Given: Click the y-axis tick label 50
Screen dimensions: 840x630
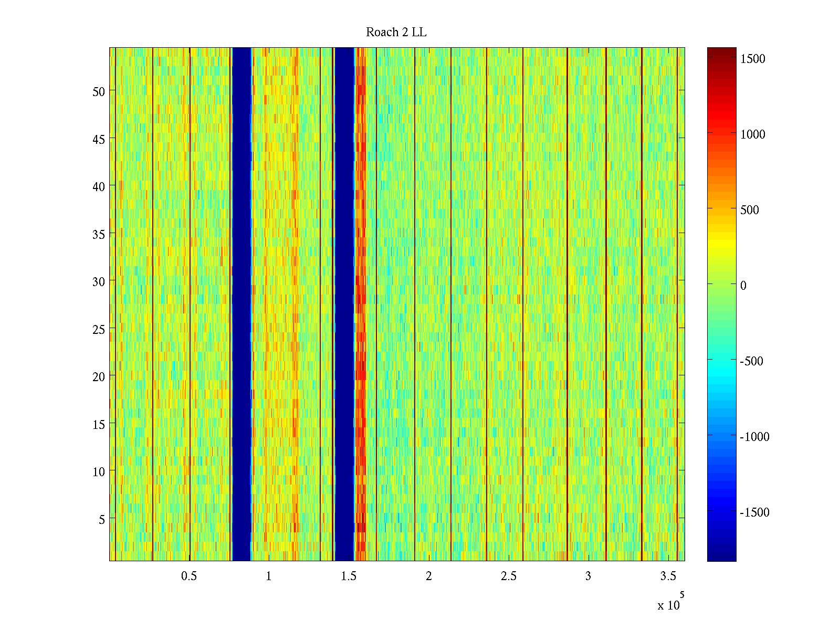Looking at the screenshot, I should 99,92.
